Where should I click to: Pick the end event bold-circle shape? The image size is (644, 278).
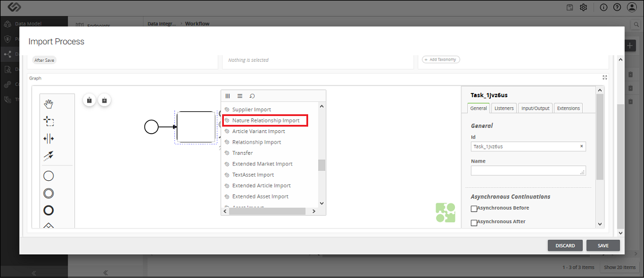click(48, 210)
